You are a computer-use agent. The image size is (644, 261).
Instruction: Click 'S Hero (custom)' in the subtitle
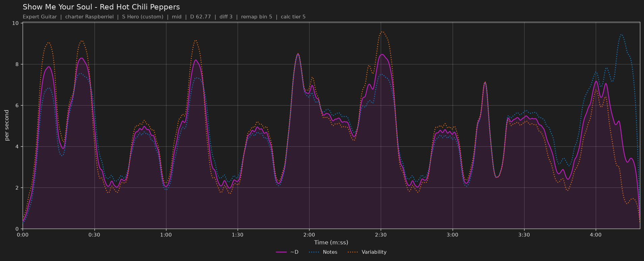143,17
